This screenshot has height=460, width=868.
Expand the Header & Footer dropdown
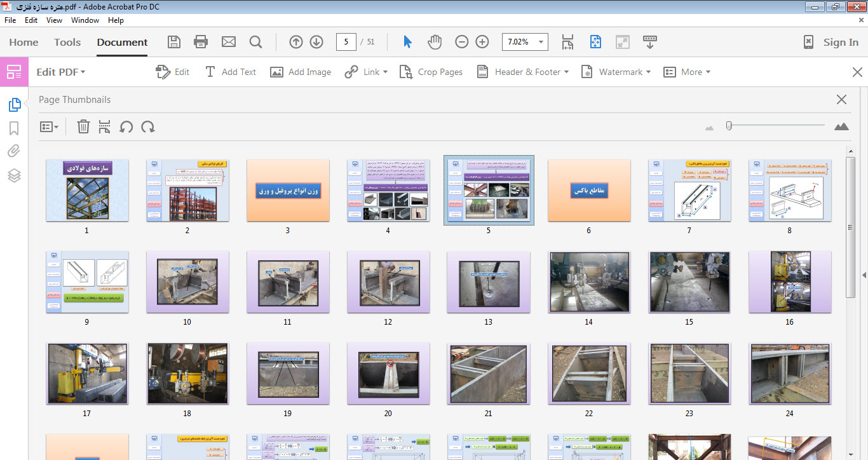point(566,72)
